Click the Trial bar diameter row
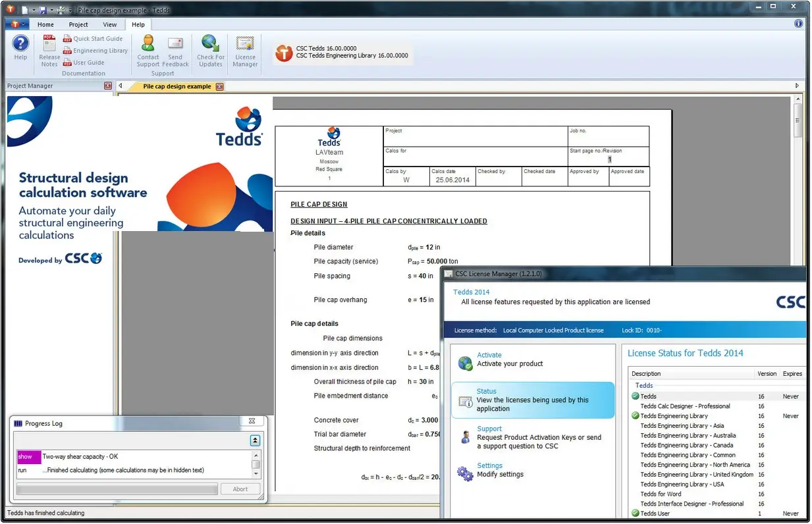The height and width of the screenshot is (524, 812). pos(377,434)
